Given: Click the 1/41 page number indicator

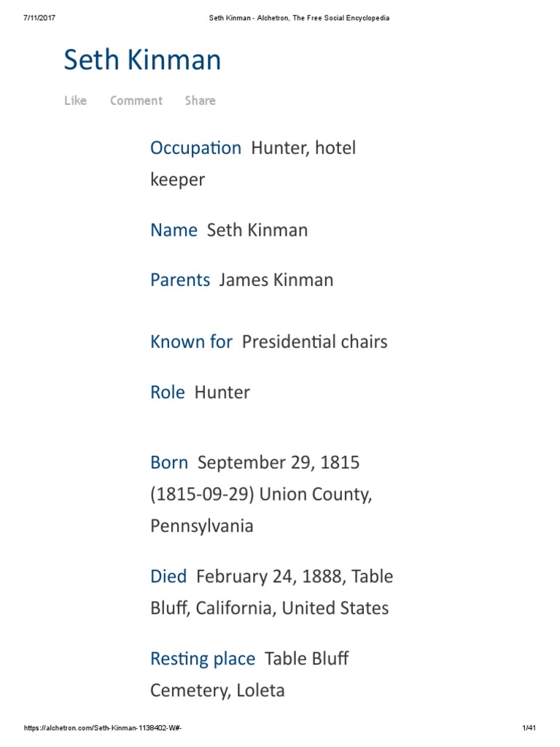Looking at the screenshot, I should 529,729.
